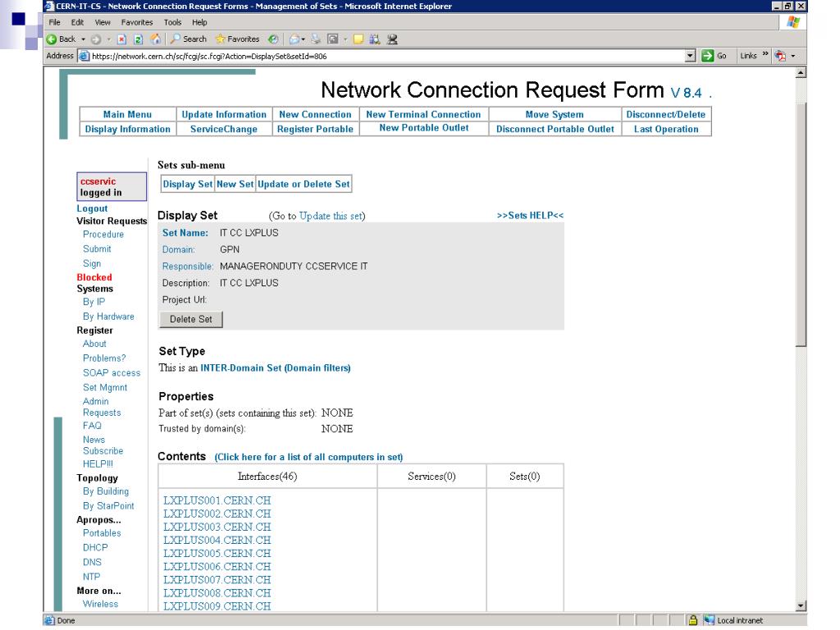This screenshot has height=630, width=840.
Task: Open the Mail dropdown arrow
Action: 304,39
